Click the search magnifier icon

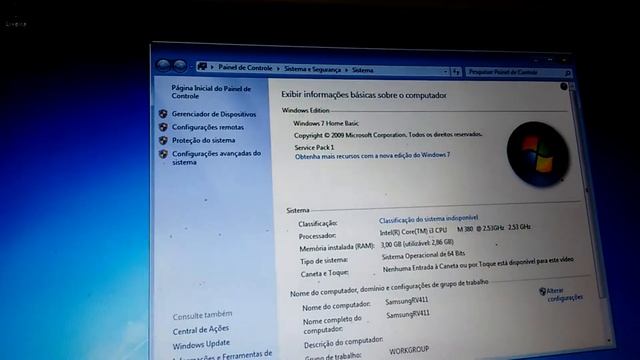click(567, 73)
